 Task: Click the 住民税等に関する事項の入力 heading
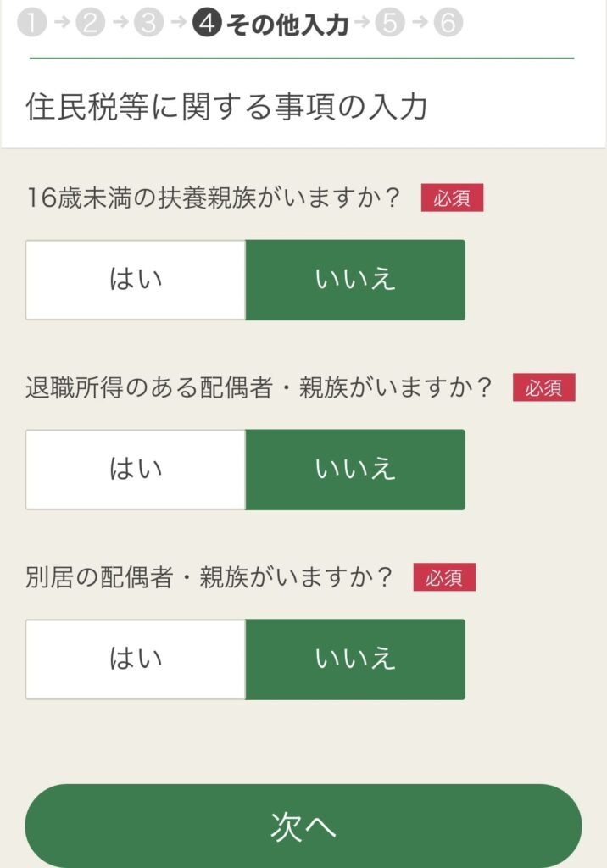click(x=226, y=108)
